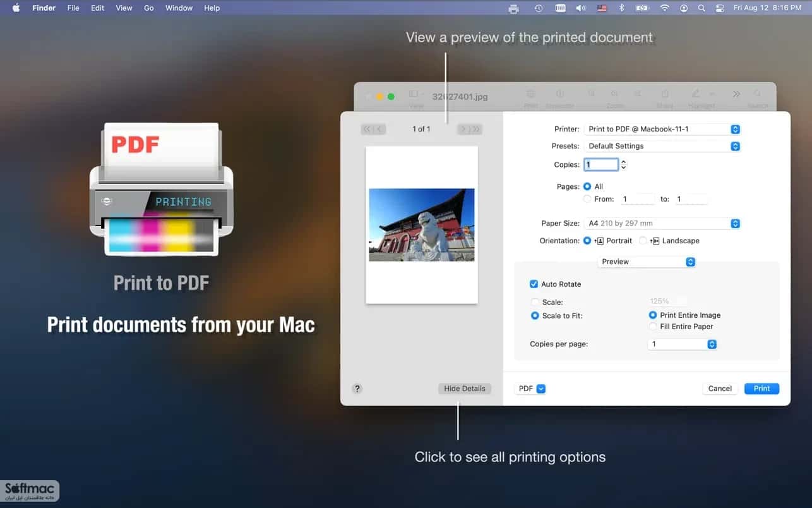Screen dimensions: 812x508
Task: Choose Portrait orientation
Action: click(587, 241)
